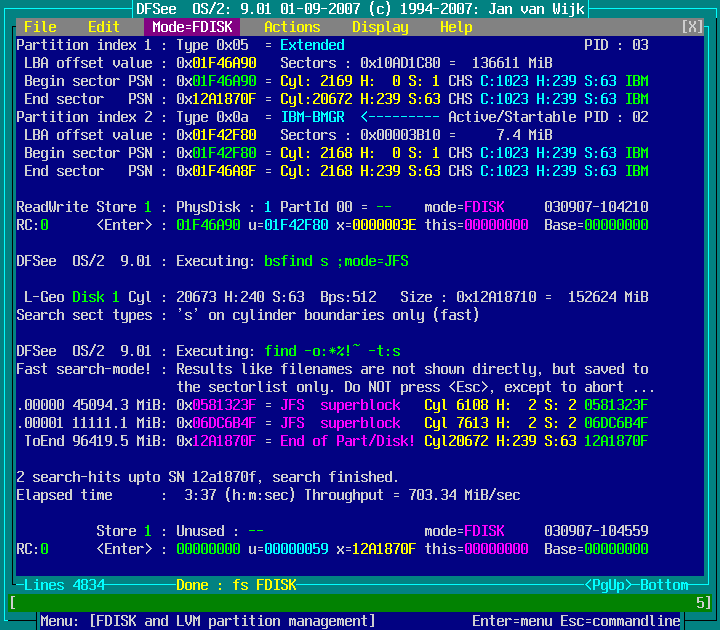Viewport: 720px width, 630px height.
Task: Open the File menu
Action: [40, 27]
